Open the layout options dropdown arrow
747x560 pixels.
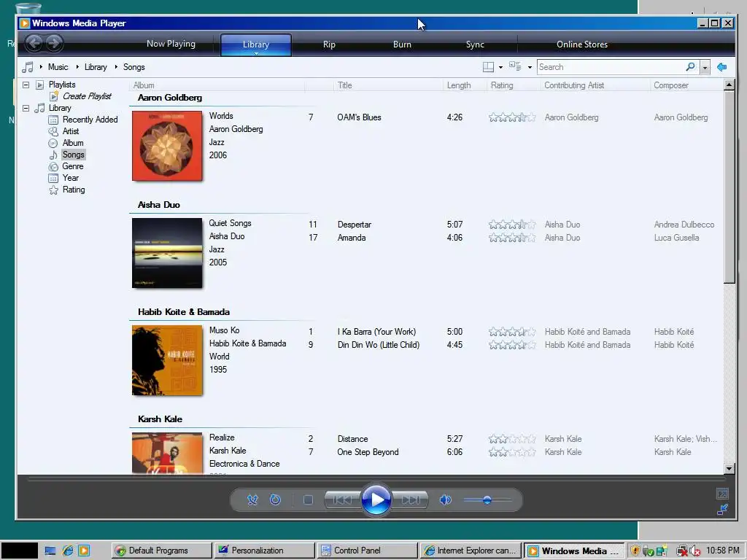point(500,68)
